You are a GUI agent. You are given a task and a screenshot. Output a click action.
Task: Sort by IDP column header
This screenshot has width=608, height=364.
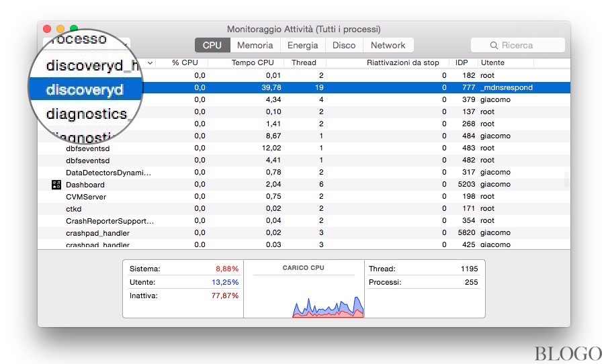pos(462,63)
